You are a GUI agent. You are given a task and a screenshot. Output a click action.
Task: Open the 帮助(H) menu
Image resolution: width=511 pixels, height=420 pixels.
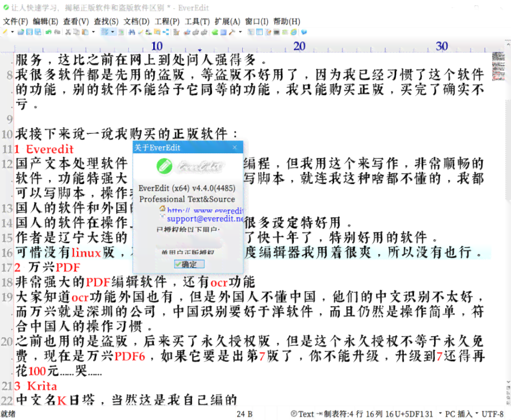(287, 21)
